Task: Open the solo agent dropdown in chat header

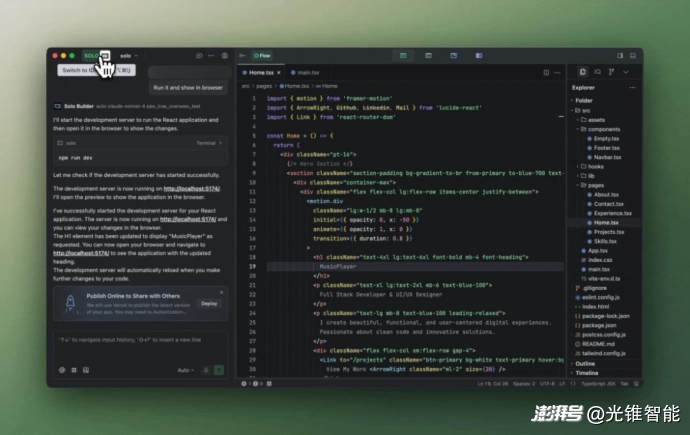Action: point(128,56)
